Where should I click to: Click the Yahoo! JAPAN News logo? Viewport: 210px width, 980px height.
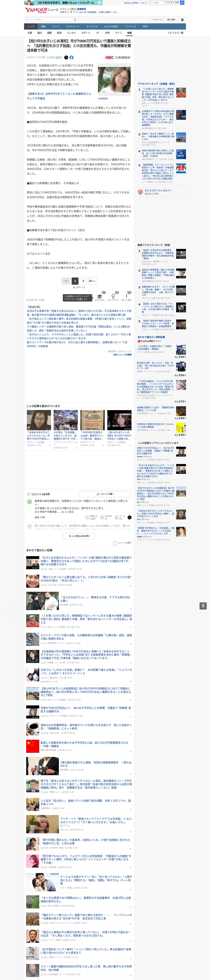[x=41, y=10]
